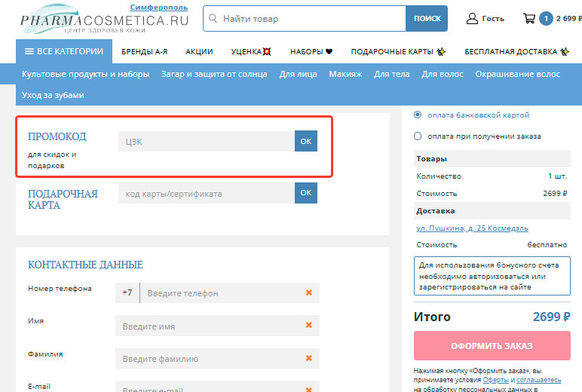The image size is (582, 392).
Task: Go to Уход за зубами category
Action: click(x=53, y=95)
